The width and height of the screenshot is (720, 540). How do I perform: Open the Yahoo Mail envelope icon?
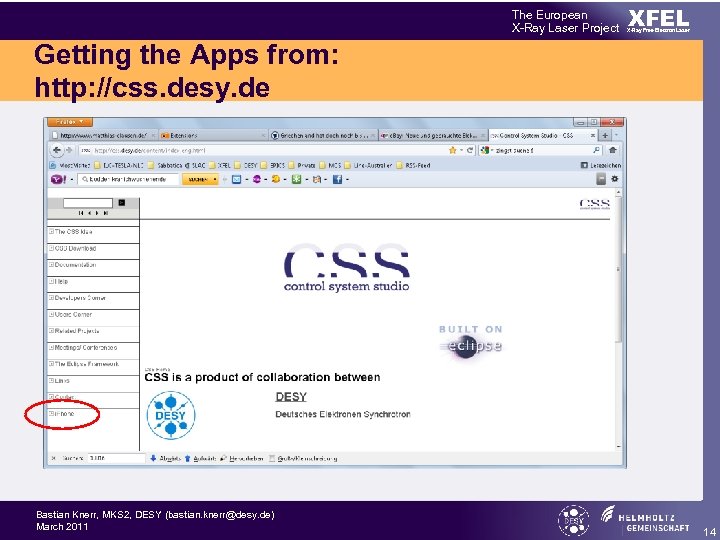point(236,180)
